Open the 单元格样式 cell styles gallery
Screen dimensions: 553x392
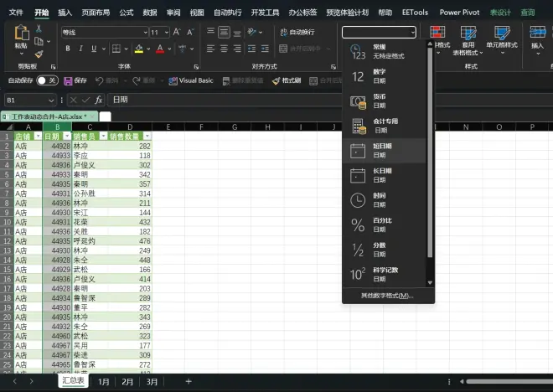click(502, 39)
